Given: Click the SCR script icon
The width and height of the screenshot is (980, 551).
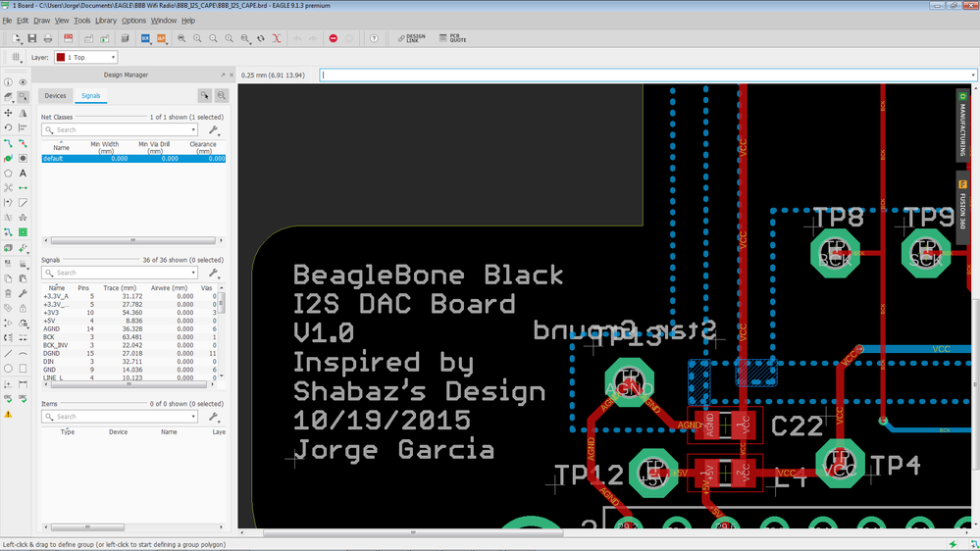Looking at the screenshot, I should [145, 39].
